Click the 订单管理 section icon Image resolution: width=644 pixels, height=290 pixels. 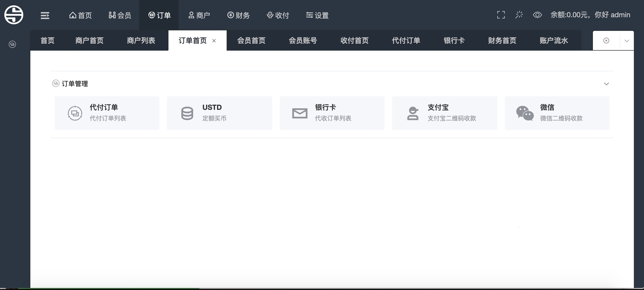55,84
